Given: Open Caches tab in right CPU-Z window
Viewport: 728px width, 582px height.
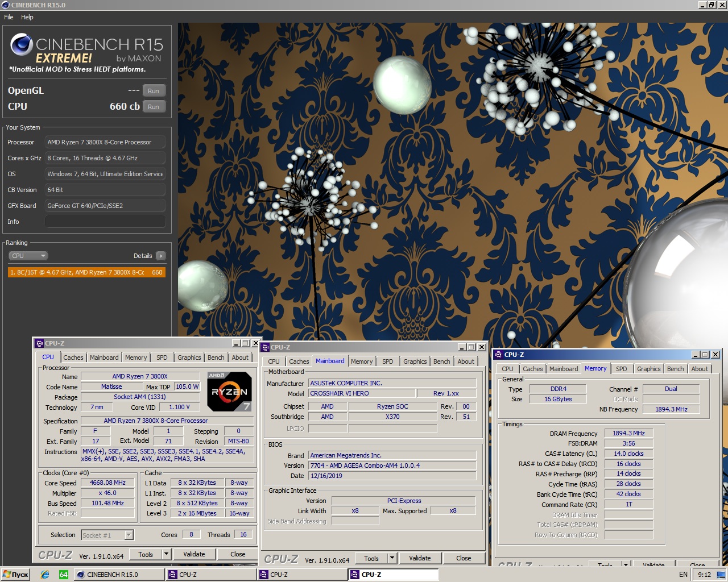Looking at the screenshot, I should (x=533, y=369).
